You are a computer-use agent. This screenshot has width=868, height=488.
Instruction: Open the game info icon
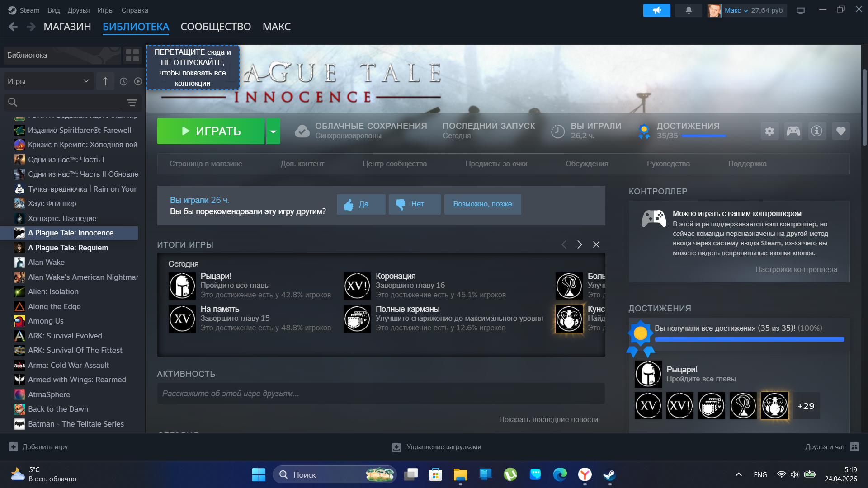(816, 131)
